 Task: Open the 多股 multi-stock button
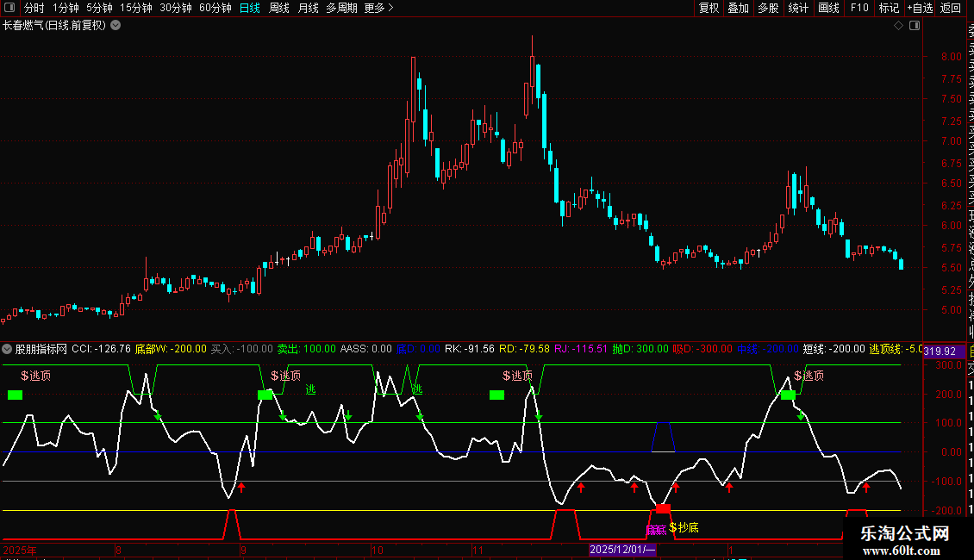click(x=768, y=8)
